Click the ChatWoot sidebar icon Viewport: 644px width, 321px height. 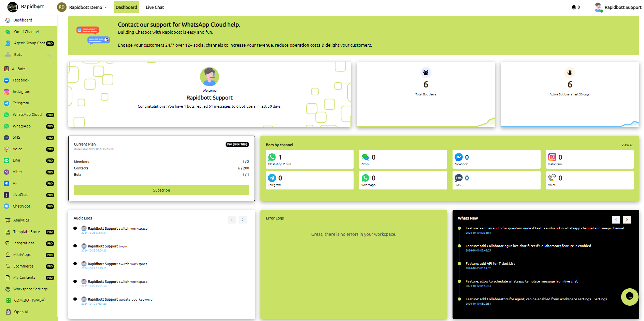coord(6,206)
